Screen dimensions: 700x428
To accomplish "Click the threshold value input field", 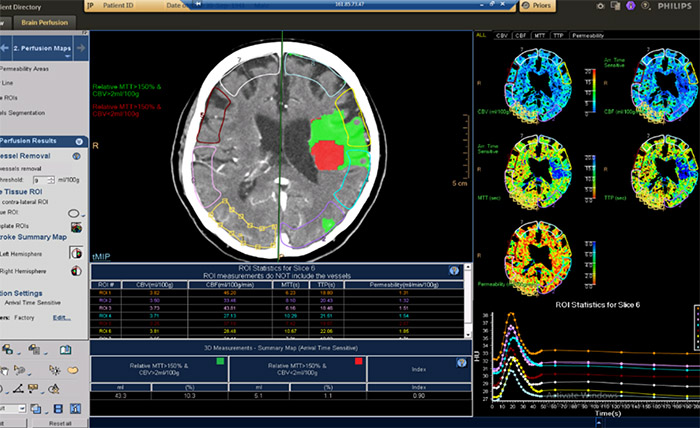I will pos(40,180).
